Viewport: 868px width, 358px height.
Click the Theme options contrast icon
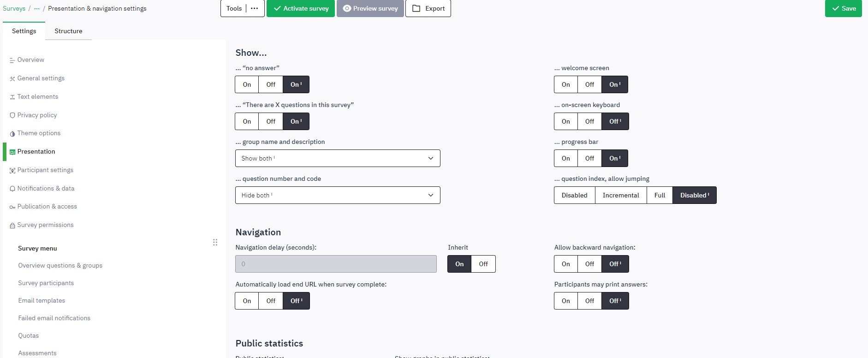(12, 134)
